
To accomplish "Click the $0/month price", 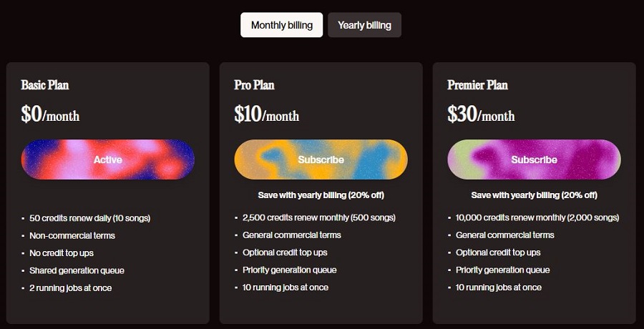I will [x=50, y=114].
